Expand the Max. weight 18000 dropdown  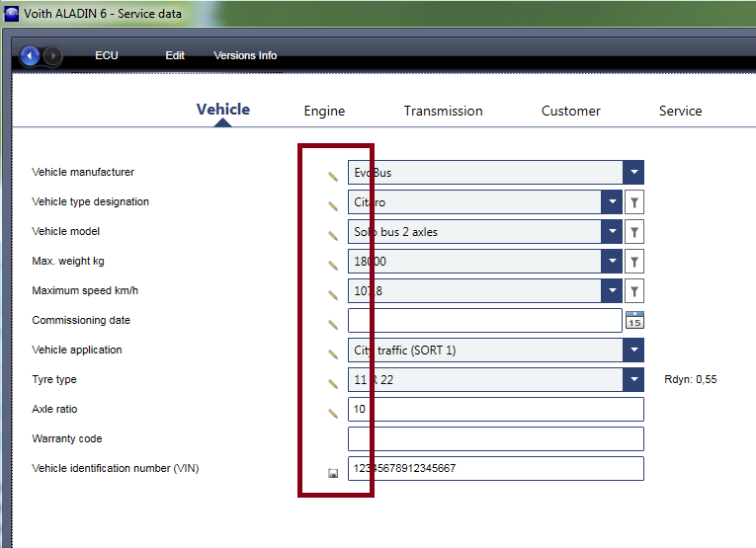612,262
